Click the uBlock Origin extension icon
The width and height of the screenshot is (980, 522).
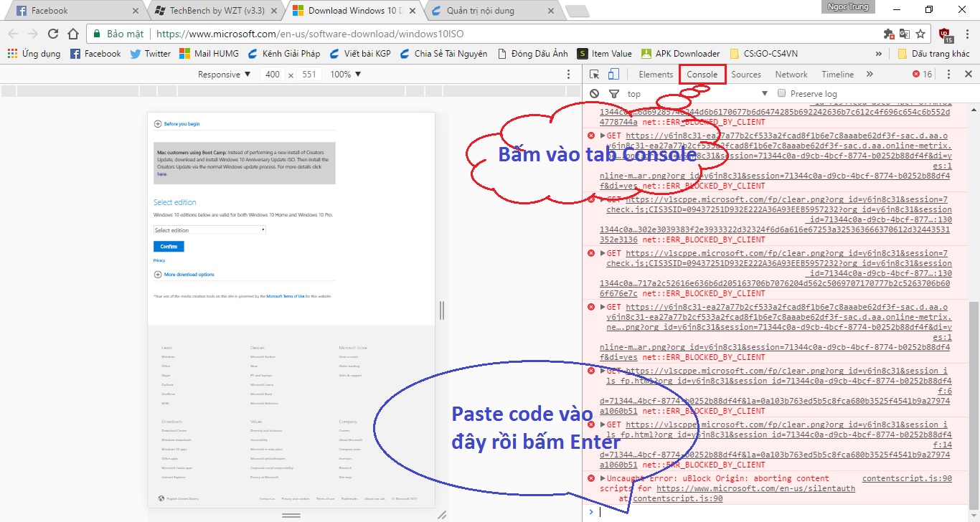click(944, 34)
